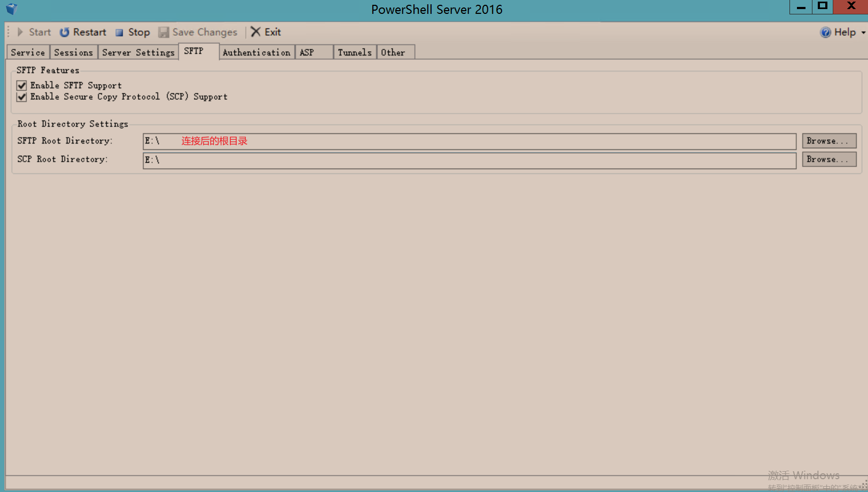The image size is (868, 492).
Task: Click the Start toolbar label
Action: point(40,32)
